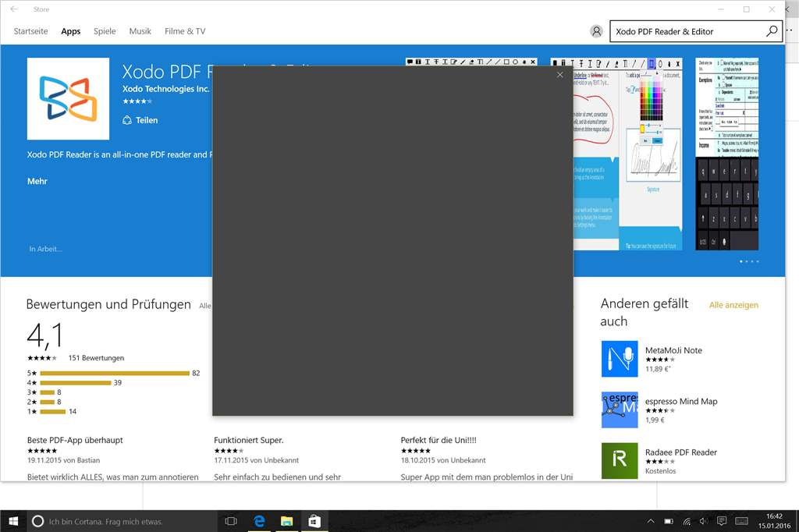799x532 pixels.
Task: Open the Startseite tab
Action: (30, 31)
